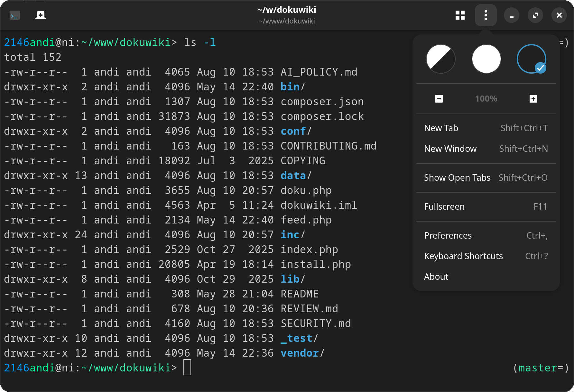The height and width of the screenshot is (392, 574).
Task: Click the 31873 size of composer.lock
Action: pos(174,116)
